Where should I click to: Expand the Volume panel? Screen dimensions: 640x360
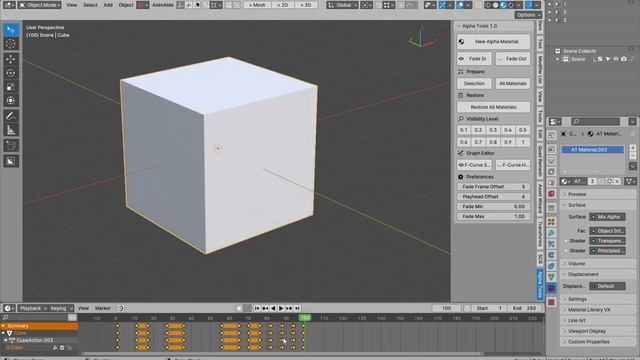pyautogui.click(x=598, y=264)
